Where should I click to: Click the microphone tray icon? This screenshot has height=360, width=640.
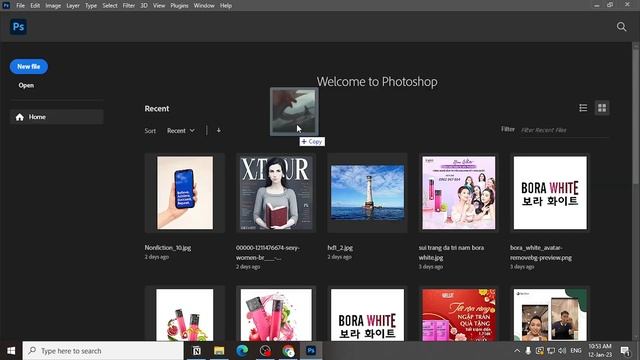click(x=528, y=351)
